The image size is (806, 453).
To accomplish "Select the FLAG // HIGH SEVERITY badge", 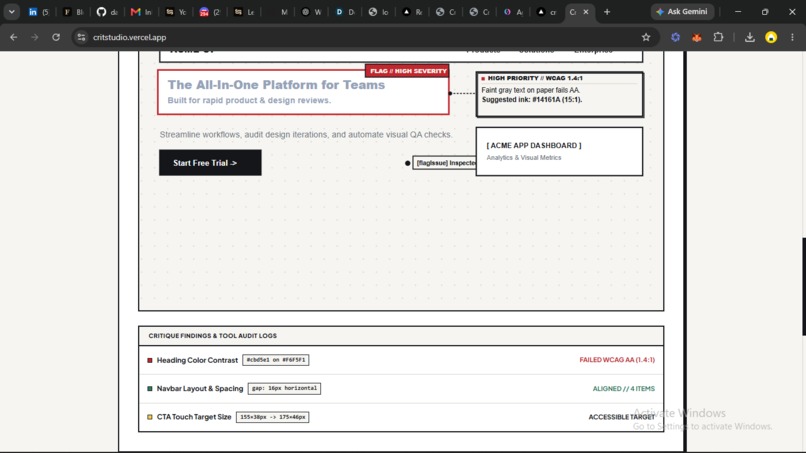I will [407, 71].
